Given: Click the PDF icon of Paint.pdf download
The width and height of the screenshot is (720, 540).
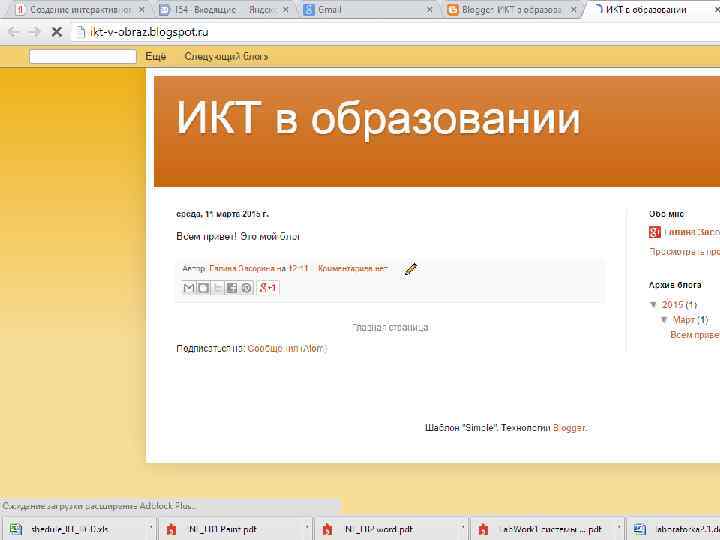Looking at the screenshot, I should tap(171, 529).
